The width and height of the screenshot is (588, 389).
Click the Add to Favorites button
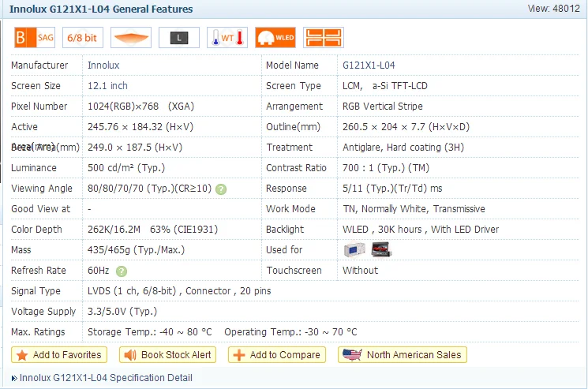click(x=59, y=355)
